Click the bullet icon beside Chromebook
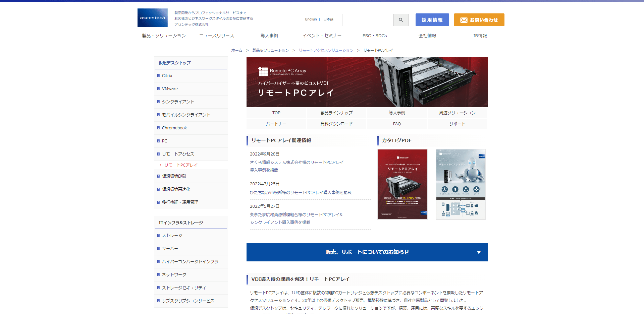Screen dimensions: 644x314 [x=159, y=128]
